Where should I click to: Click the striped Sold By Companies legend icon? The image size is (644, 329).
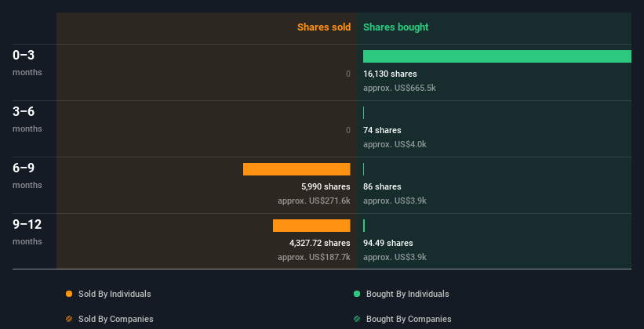[69, 319]
